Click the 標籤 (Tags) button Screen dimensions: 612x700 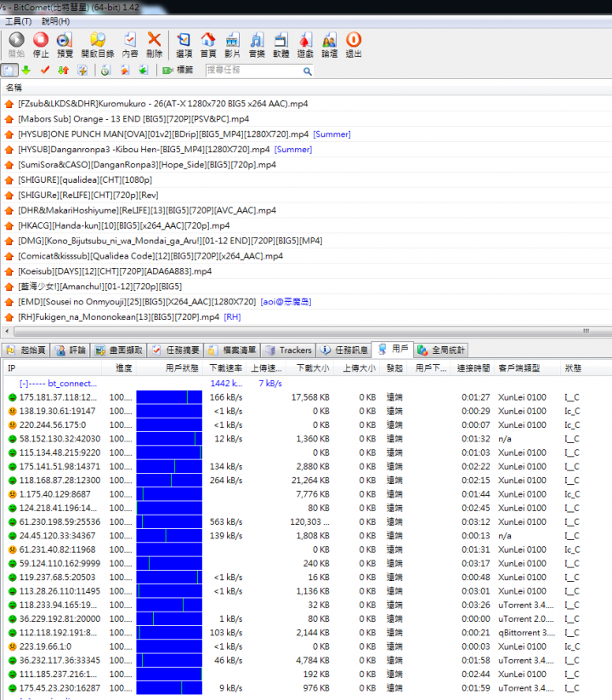coord(178,70)
